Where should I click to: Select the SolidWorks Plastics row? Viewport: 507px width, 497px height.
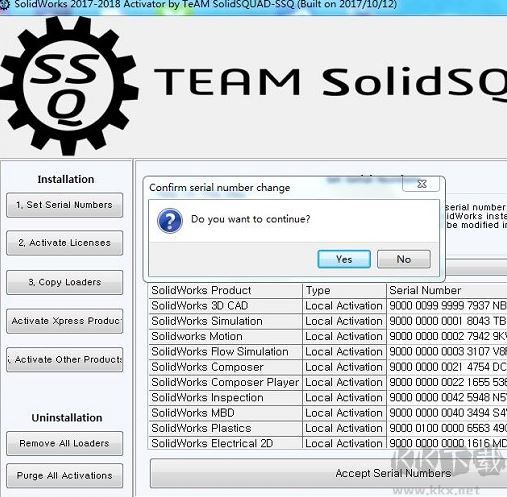tap(328, 428)
